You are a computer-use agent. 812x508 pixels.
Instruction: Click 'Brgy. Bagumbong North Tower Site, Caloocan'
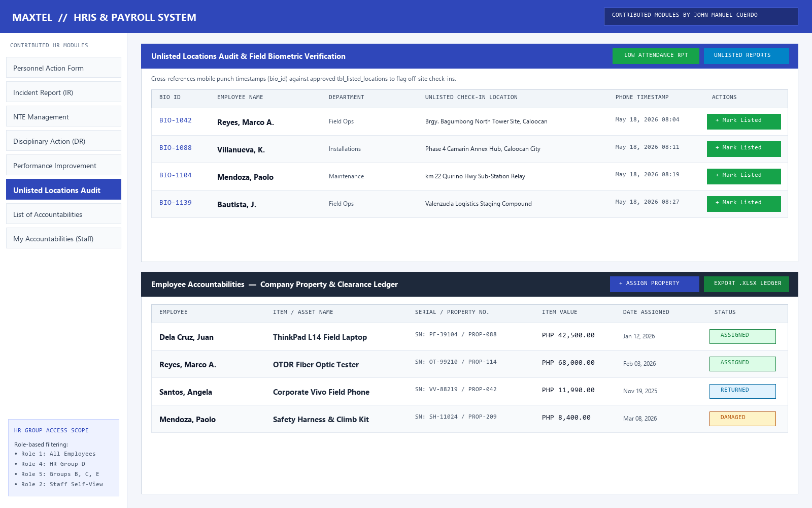point(486,121)
